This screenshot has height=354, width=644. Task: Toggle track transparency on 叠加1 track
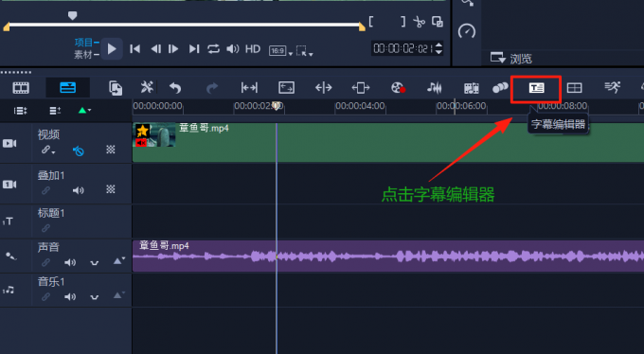pyautogui.click(x=111, y=189)
